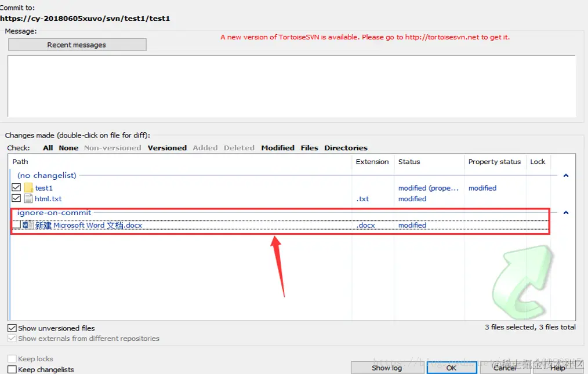Select the test1 folder row name
Viewport: 588px width, 374px height.
point(44,188)
